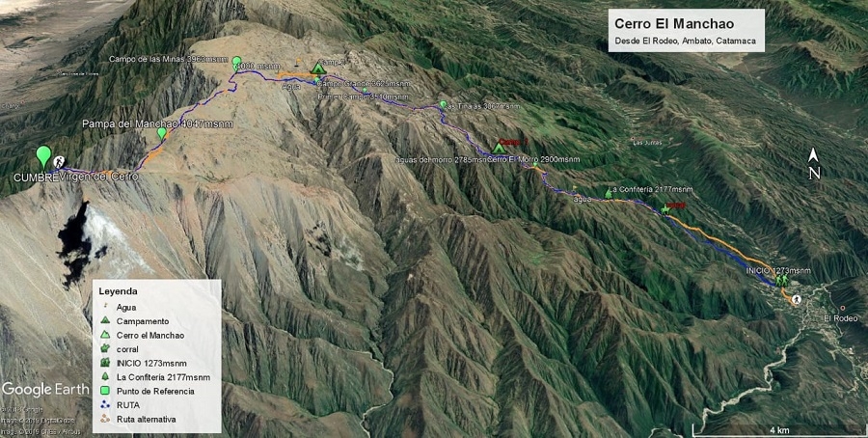
Task: Click the INICIO 1273msnm start markers
Action: point(781,281)
